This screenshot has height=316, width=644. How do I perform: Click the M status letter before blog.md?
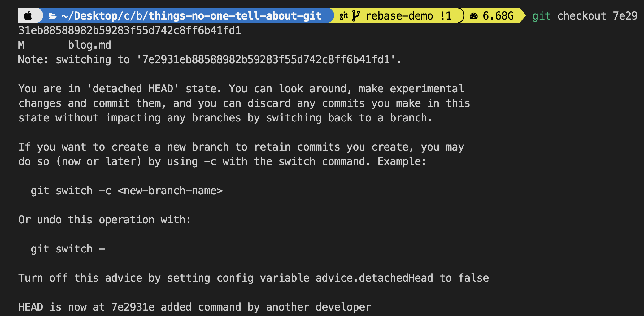[21, 45]
